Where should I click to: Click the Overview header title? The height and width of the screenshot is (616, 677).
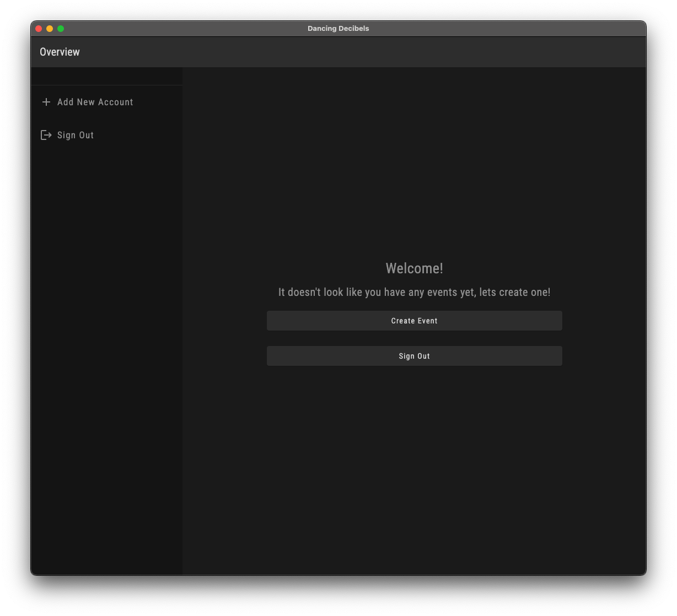pyautogui.click(x=60, y=52)
